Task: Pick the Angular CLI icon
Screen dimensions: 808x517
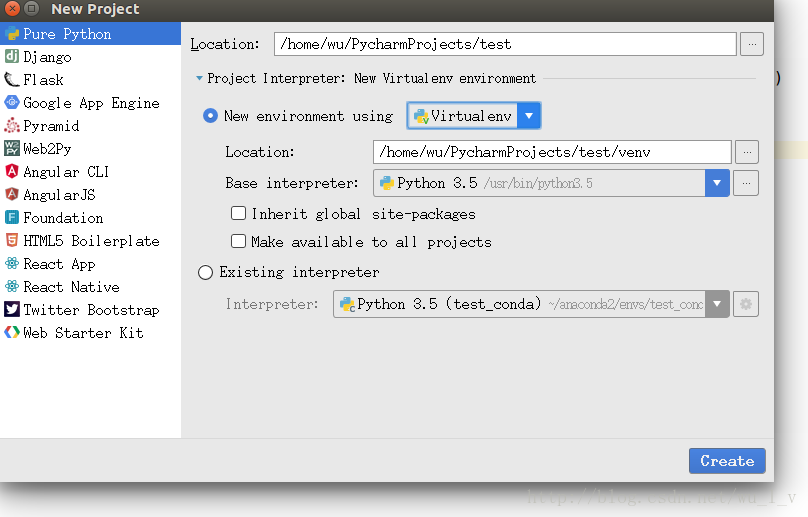Action: tap(12, 172)
